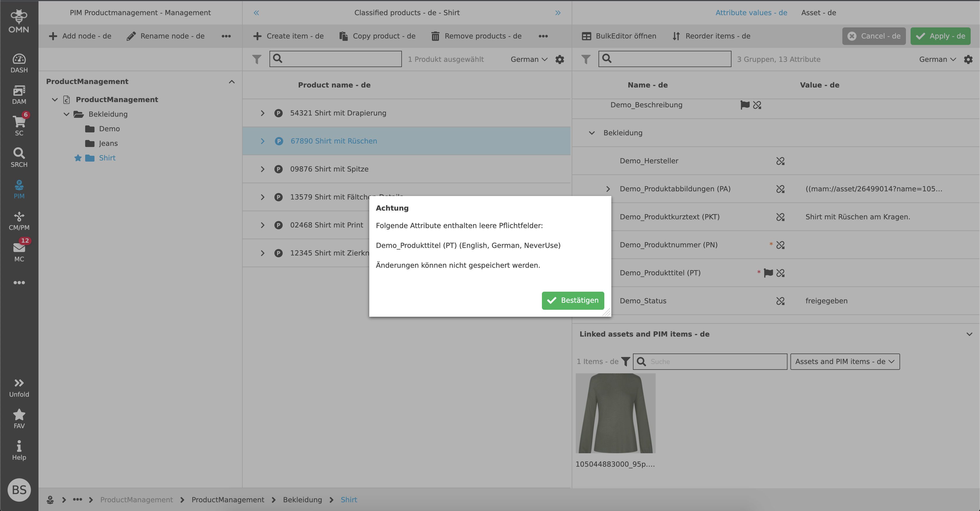Click the product list filter funnel icon

click(257, 60)
